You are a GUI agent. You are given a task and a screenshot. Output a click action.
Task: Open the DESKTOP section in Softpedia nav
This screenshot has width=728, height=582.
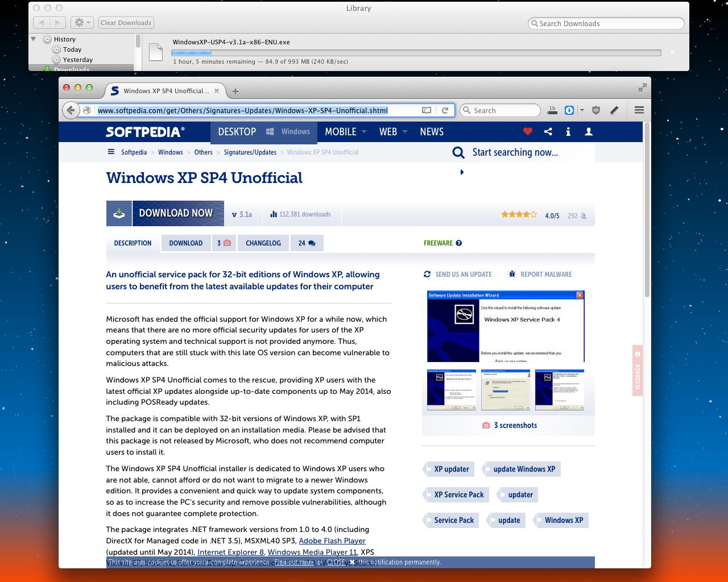coord(237,131)
